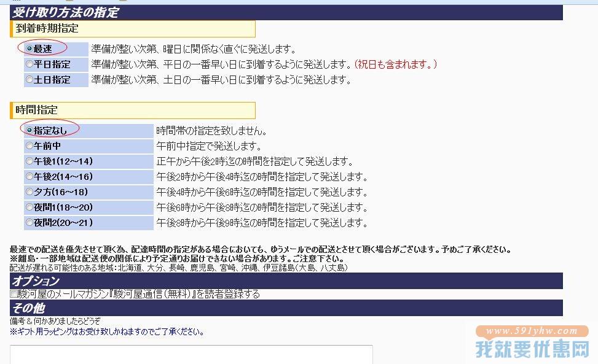Click the red (祝日も含まれます。) note
598x364 pixels.
click(x=396, y=64)
